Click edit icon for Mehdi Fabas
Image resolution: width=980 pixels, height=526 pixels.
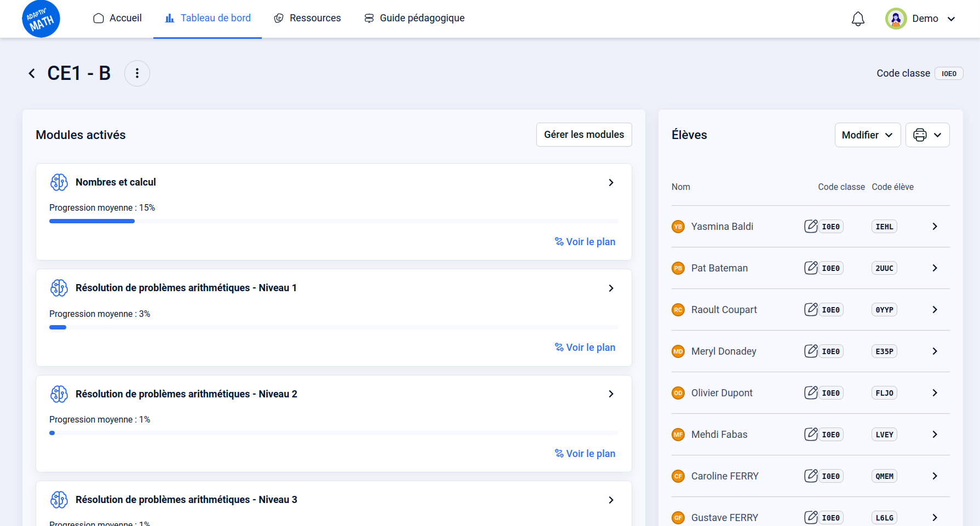tap(811, 434)
